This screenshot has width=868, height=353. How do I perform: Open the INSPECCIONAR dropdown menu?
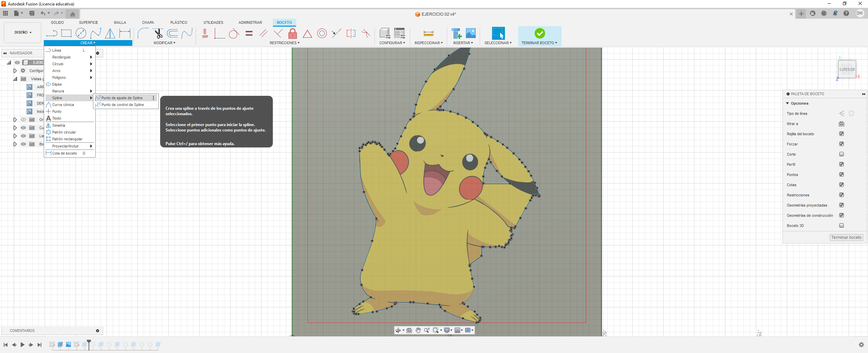click(429, 43)
